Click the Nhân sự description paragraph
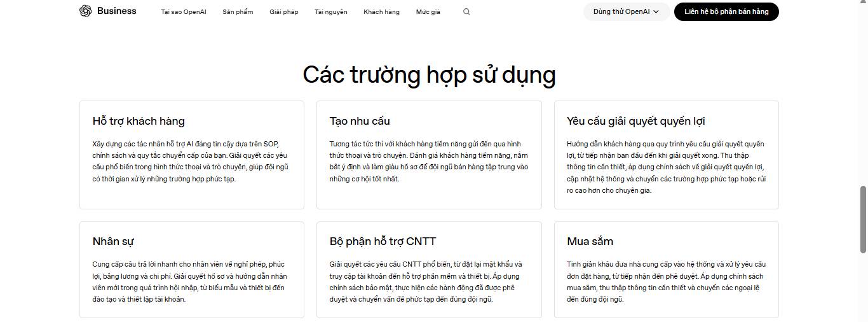Image resolution: width=868 pixels, height=322 pixels. [x=190, y=281]
